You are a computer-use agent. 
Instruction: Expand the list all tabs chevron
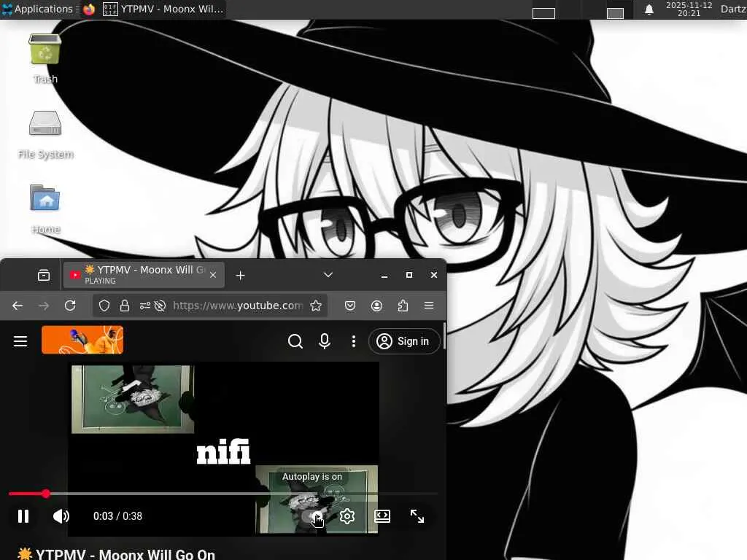[328, 275]
